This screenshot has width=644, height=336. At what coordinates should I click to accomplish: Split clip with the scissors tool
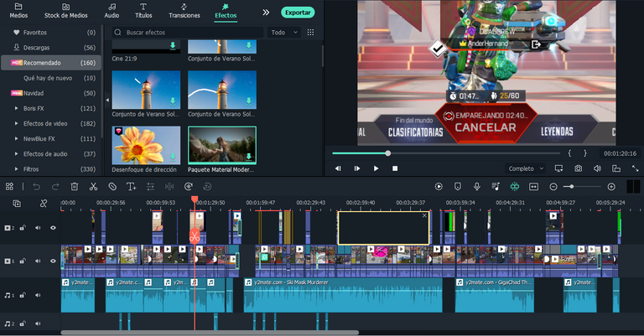(93, 187)
